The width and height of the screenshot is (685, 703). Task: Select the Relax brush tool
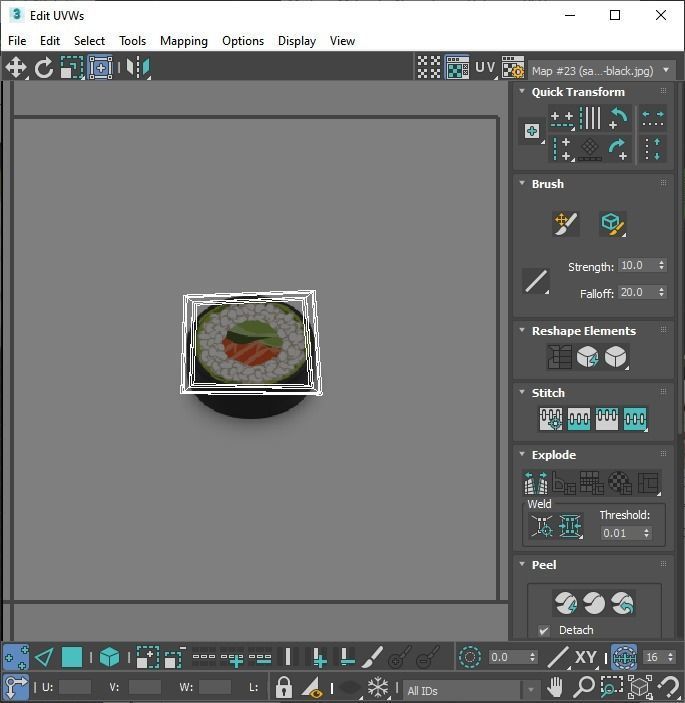tap(612, 223)
